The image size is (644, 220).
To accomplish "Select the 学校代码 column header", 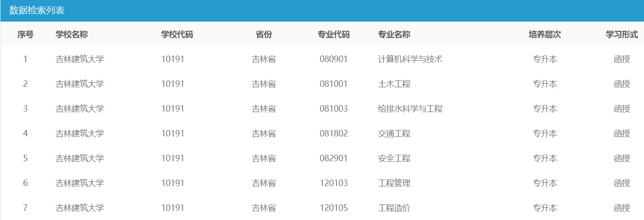I will [177, 34].
